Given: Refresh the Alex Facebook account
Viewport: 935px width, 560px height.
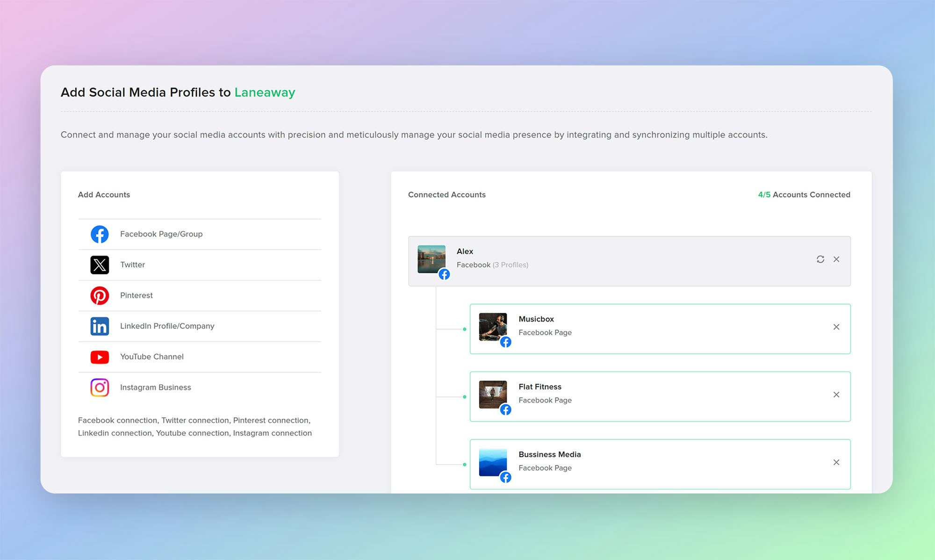Looking at the screenshot, I should click(820, 259).
